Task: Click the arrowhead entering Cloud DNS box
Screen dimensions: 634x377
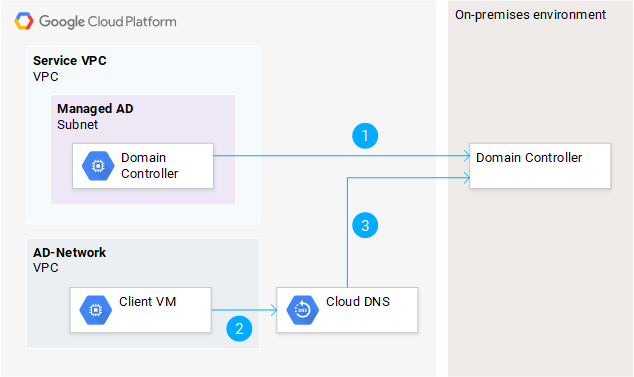Action: tap(274, 310)
